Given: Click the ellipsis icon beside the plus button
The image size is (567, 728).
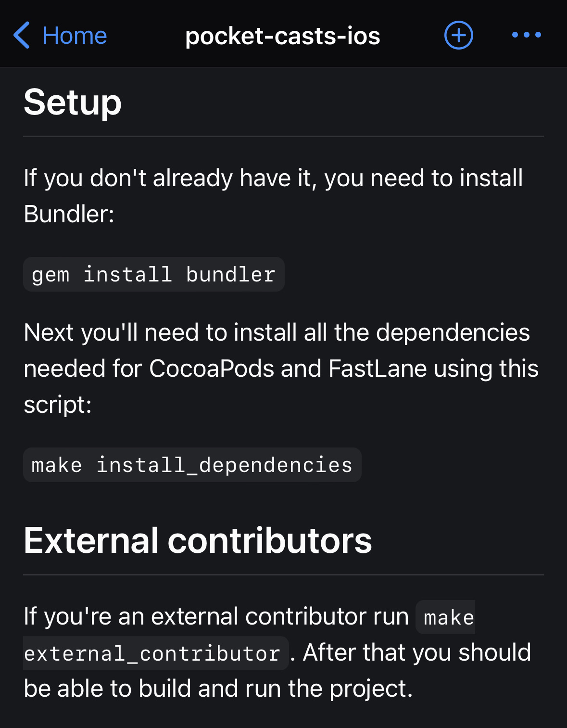Looking at the screenshot, I should click(527, 35).
